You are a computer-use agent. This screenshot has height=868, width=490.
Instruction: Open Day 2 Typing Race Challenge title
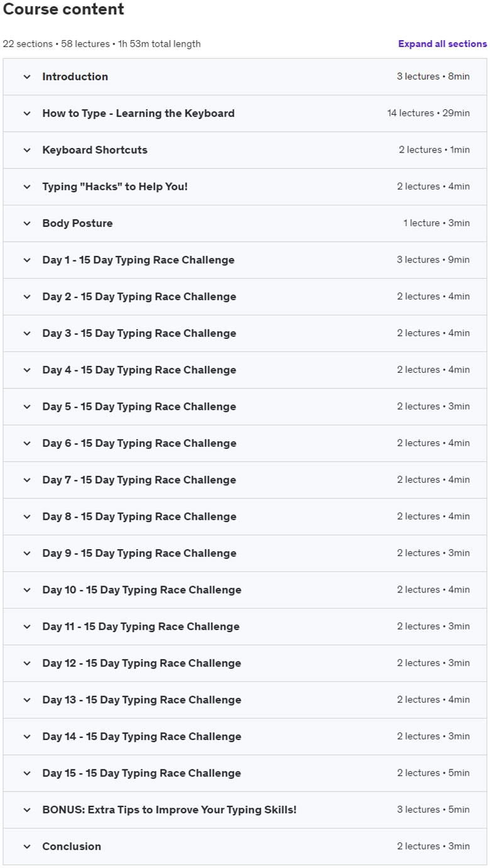(x=139, y=297)
